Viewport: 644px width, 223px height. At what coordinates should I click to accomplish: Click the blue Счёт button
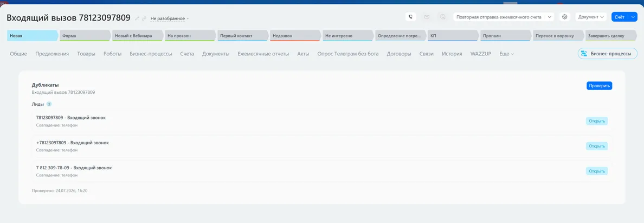[x=620, y=17]
